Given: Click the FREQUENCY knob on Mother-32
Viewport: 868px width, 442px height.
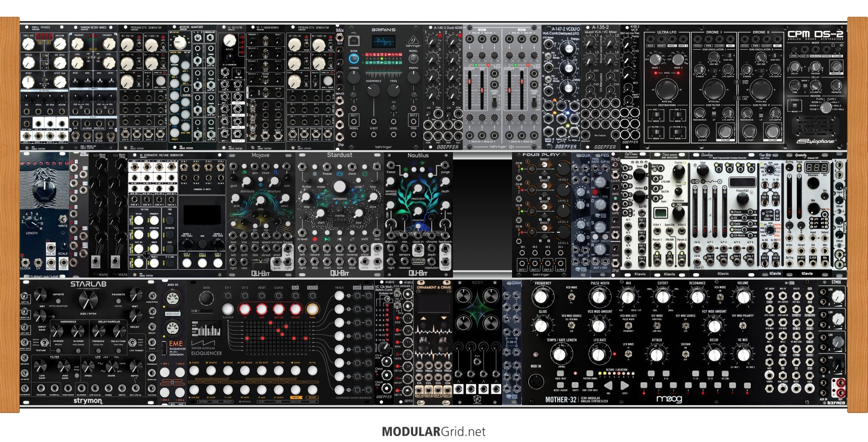Looking at the screenshot, I should [541, 297].
